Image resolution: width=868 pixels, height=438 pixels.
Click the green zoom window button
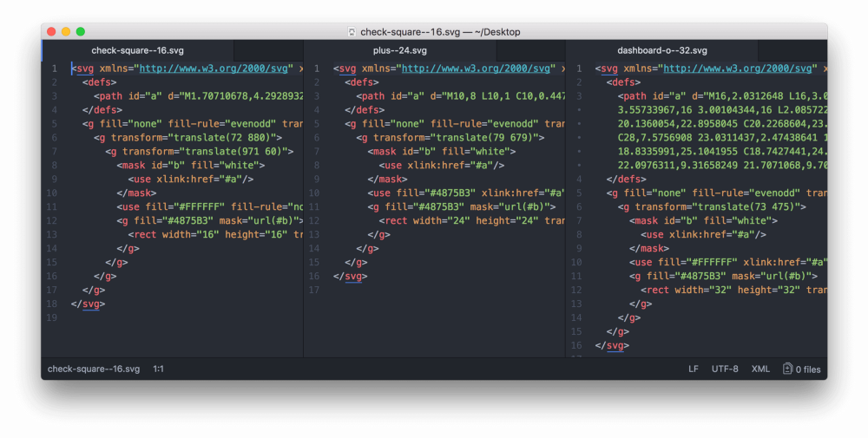coord(80,31)
